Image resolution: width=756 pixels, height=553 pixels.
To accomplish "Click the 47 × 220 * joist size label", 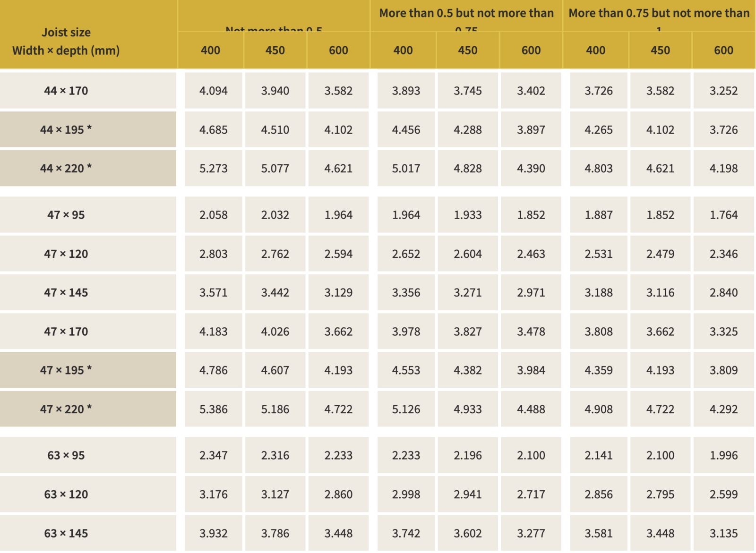I will pyautogui.click(x=66, y=409).
